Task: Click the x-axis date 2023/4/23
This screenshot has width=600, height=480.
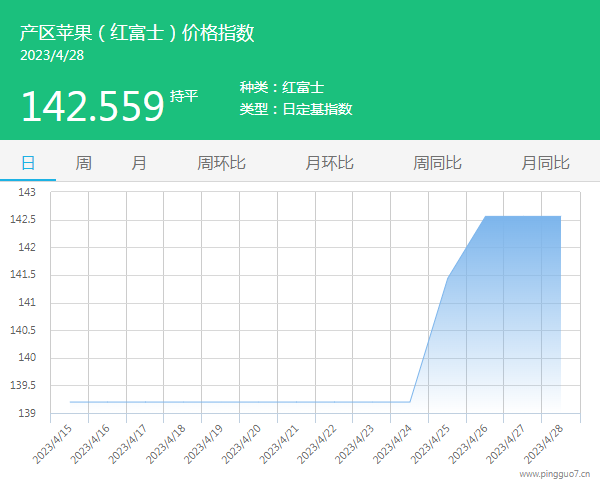Action: point(355,444)
